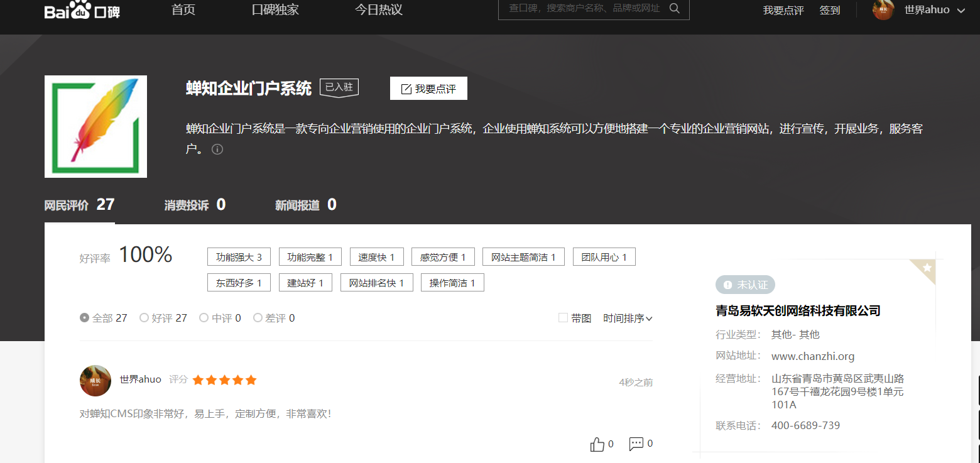
Task: Select the 差评 0 radio button
Action: (x=258, y=318)
